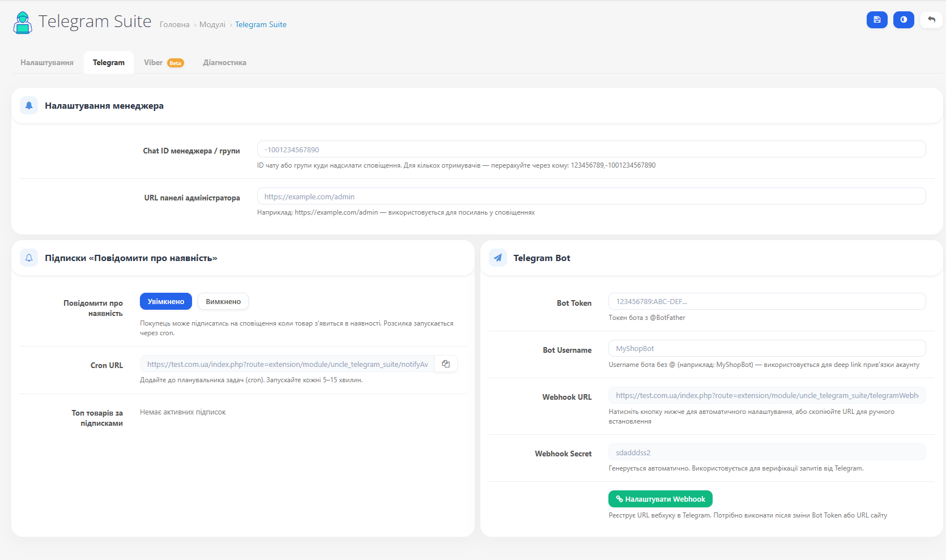Click the Webhook Secret field
946x560 pixels.
click(767, 452)
